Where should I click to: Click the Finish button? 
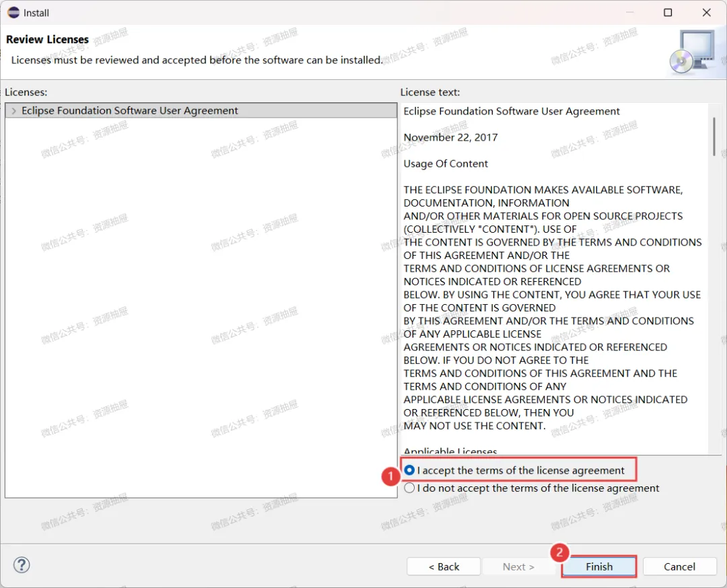coord(598,566)
